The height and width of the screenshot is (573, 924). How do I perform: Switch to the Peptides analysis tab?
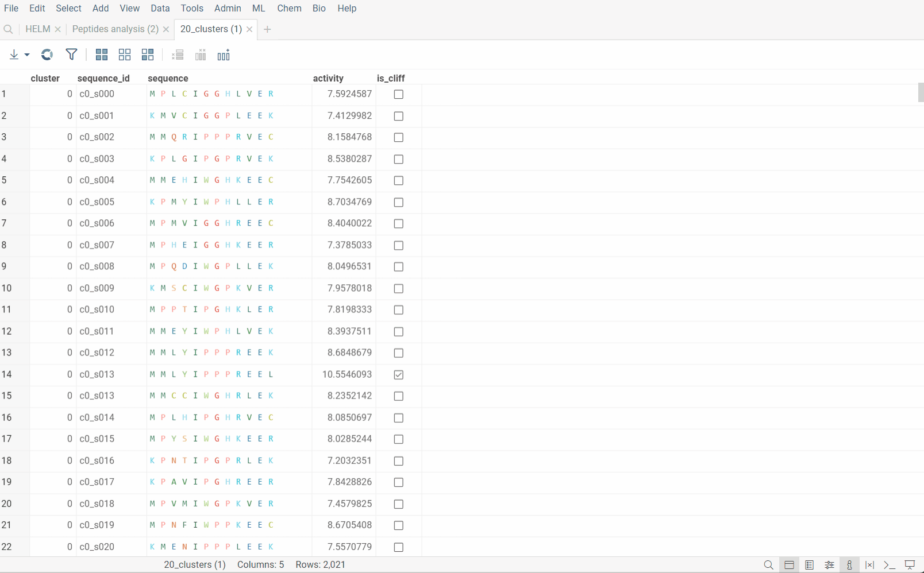click(x=115, y=29)
